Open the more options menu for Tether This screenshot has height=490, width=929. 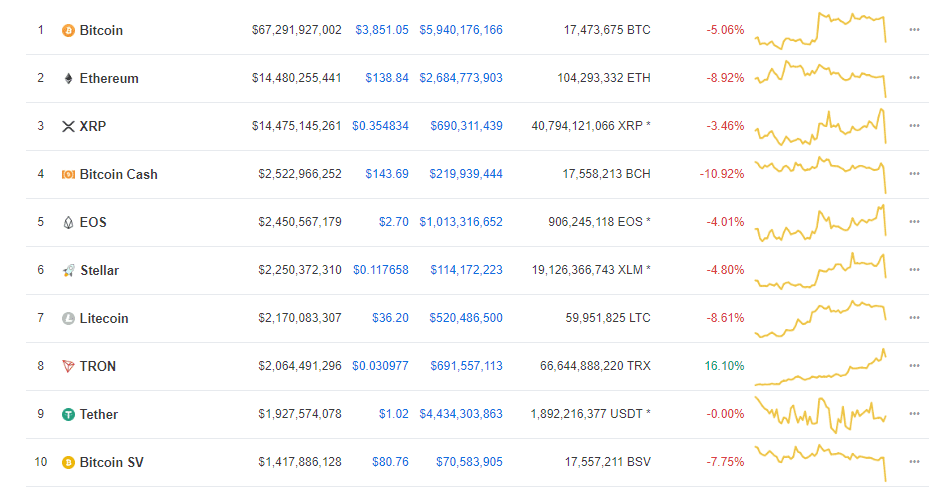[914, 414]
